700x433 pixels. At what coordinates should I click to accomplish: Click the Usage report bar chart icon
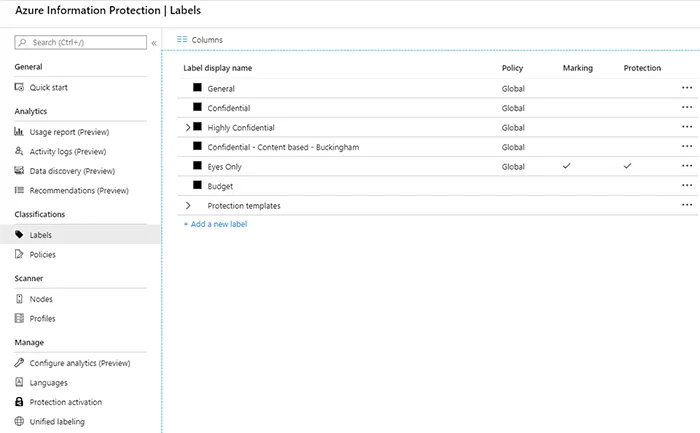click(x=19, y=131)
